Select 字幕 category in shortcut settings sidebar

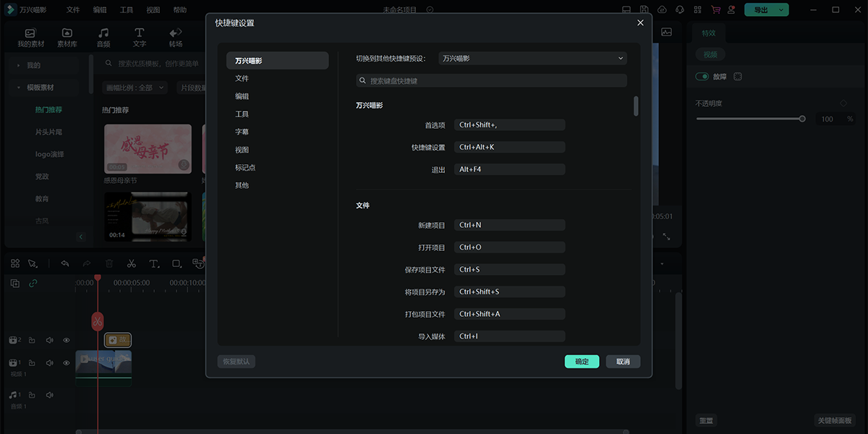(x=242, y=132)
